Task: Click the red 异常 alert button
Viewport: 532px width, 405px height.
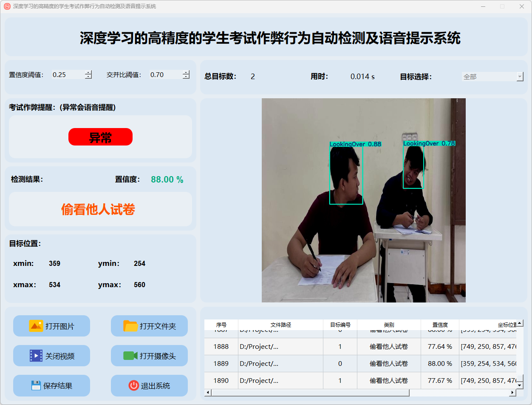Action: [100, 137]
